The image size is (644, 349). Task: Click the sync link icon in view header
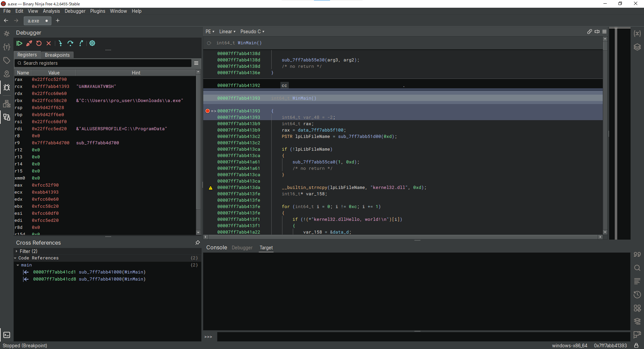tap(590, 32)
